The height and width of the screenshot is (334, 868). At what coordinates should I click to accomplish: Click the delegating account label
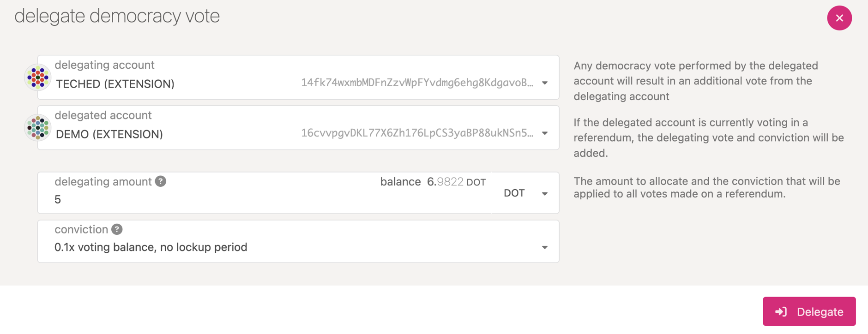click(x=104, y=65)
